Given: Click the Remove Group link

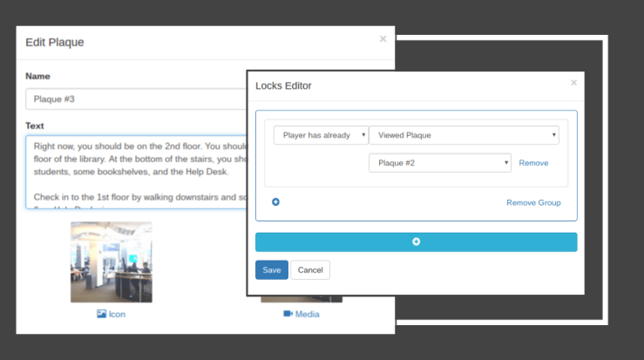Looking at the screenshot, I should pyautogui.click(x=533, y=202).
